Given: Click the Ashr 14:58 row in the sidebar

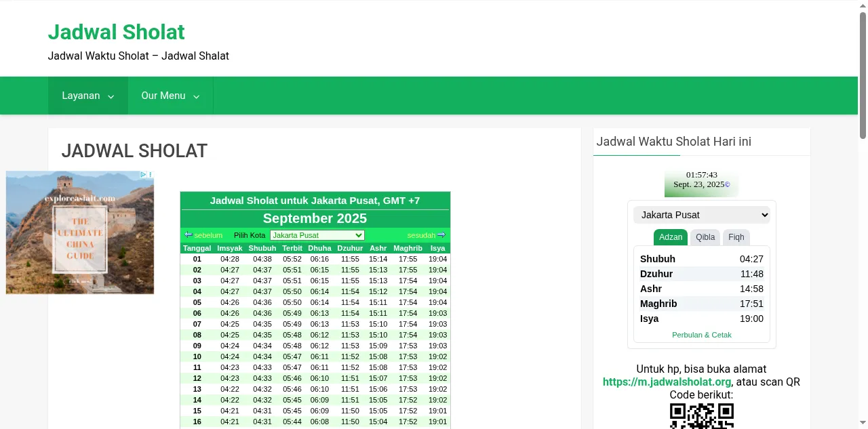Looking at the screenshot, I should coord(702,289).
